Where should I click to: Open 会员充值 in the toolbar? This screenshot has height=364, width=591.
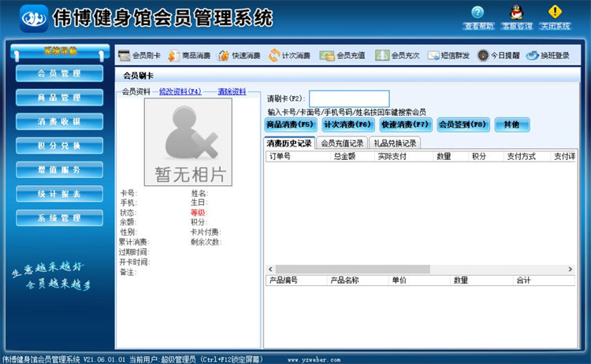point(343,56)
